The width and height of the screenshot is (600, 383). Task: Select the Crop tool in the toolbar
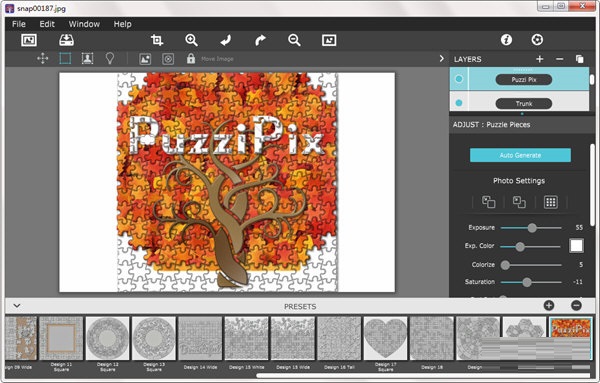pyautogui.click(x=157, y=40)
